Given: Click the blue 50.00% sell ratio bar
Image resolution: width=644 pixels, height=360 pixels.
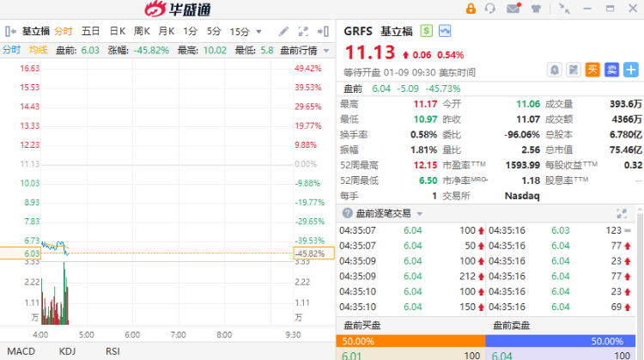Looking at the screenshot, I should click(x=561, y=341).
